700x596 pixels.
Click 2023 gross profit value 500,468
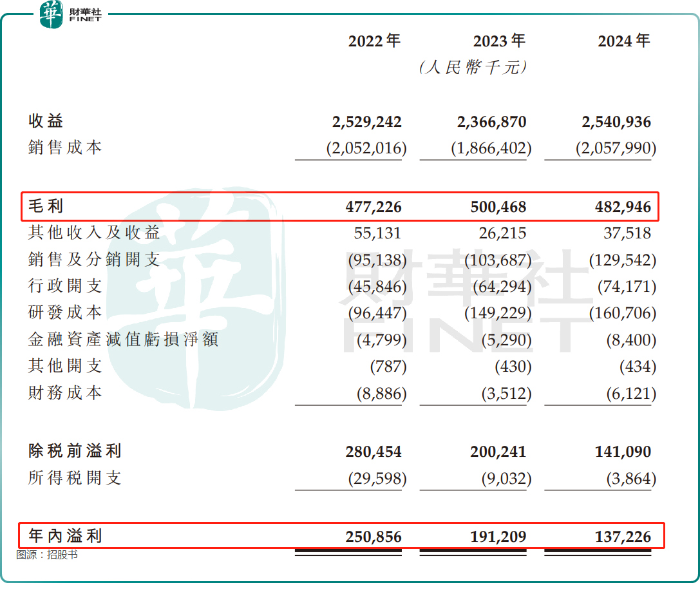point(498,207)
